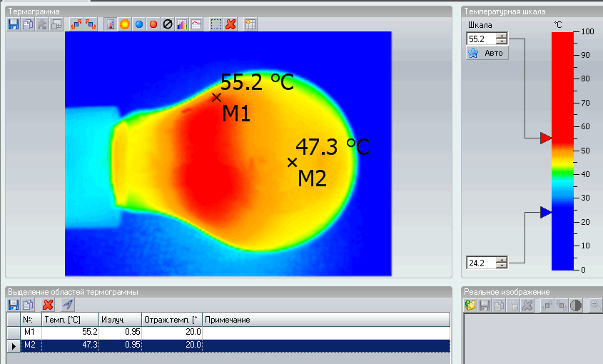The width and height of the screenshot is (603, 364).
Task: Click the red upper limit scale marker
Action: [545, 138]
